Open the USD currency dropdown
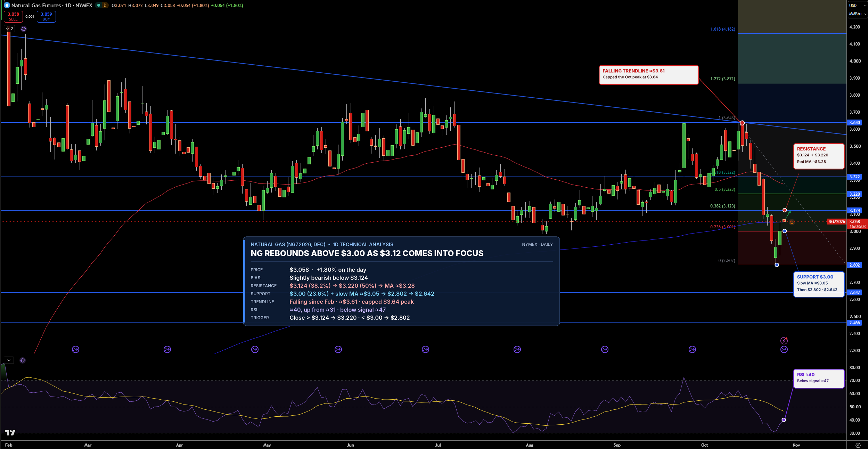This screenshot has width=868, height=449. (857, 5)
